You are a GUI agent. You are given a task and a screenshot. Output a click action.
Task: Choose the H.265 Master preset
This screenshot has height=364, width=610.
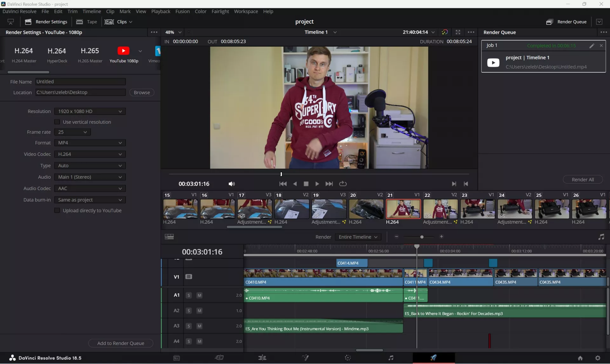coord(90,55)
